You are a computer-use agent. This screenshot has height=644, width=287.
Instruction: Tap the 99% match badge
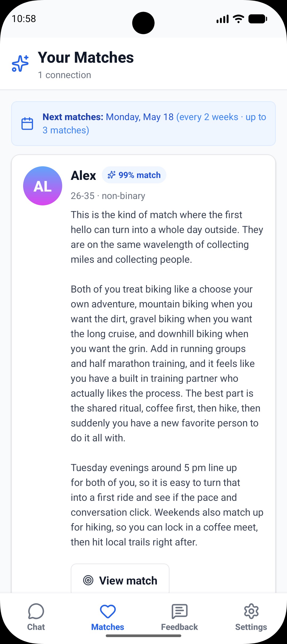tap(134, 175)
